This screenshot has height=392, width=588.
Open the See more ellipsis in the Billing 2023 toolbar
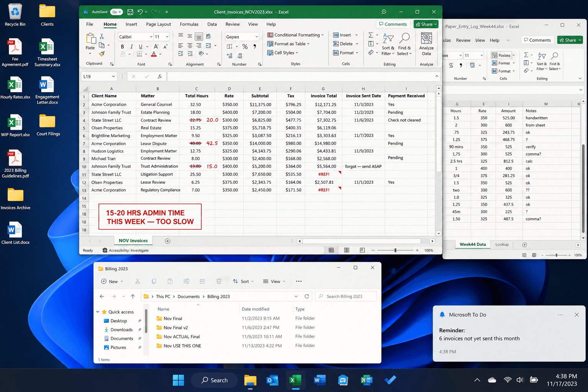(299, 281)
